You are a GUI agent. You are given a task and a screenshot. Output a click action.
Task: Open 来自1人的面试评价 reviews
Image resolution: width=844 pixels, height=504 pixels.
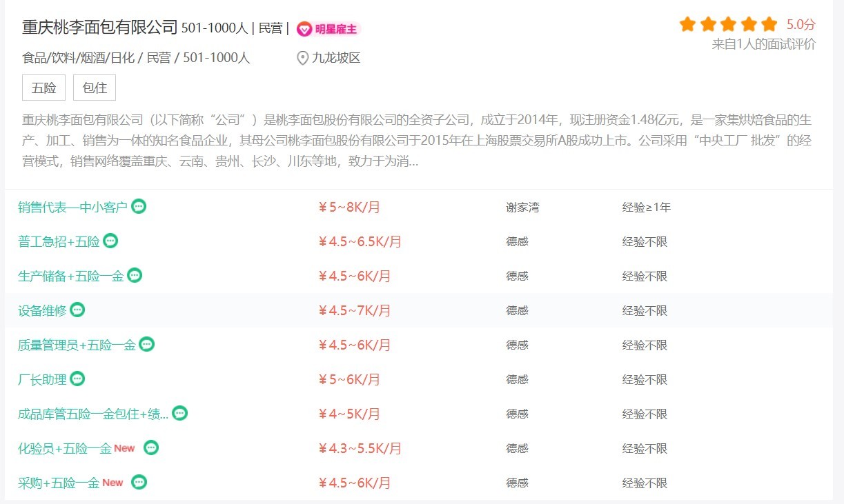764,45
